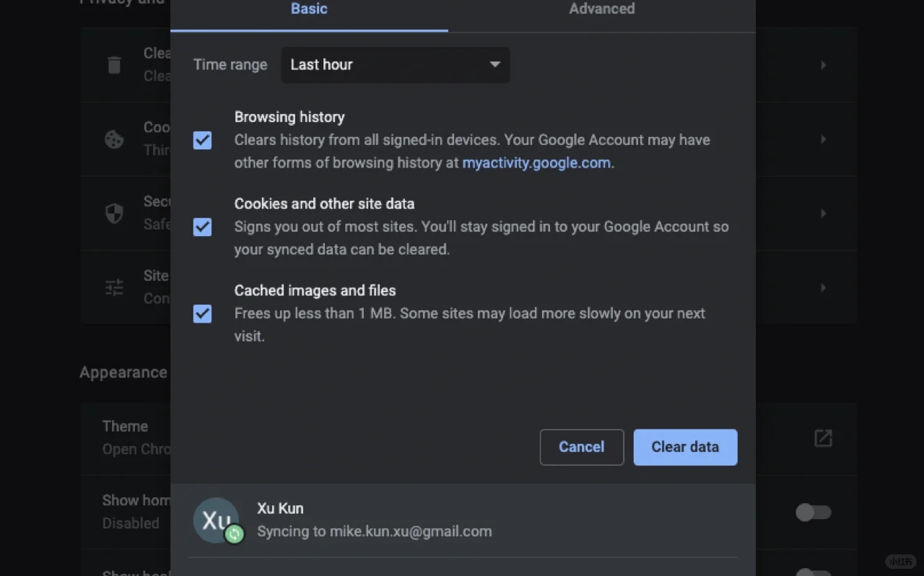Open the Theme external link icon
Image resolution: width=924 pixels, height=576 pixels.
click(x=823, y=438)
